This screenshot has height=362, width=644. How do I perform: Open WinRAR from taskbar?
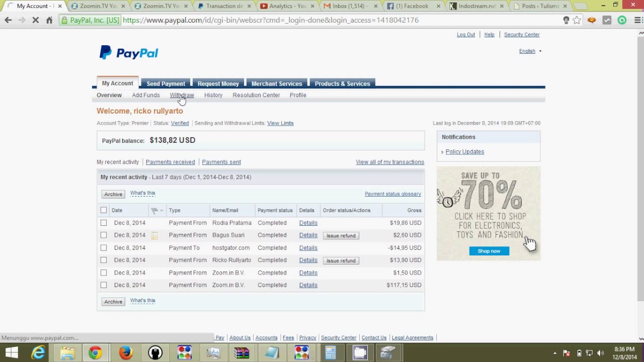click(x=242, y=352)
